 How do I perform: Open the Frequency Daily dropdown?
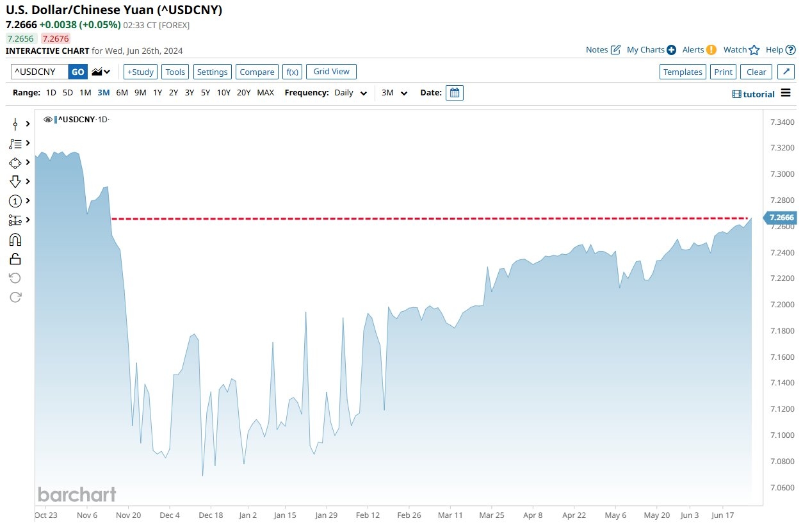pyautogui.click(x=350, y=93)
